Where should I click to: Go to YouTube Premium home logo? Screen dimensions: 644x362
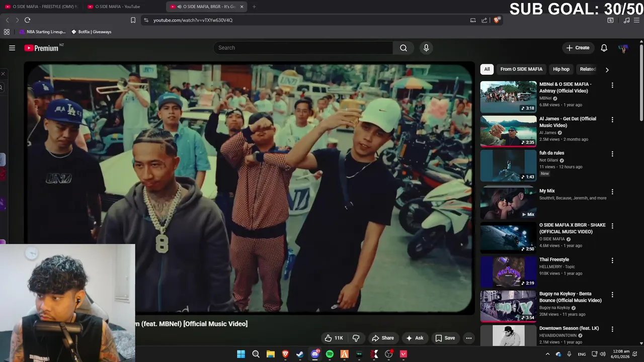[x=42, y=48]
